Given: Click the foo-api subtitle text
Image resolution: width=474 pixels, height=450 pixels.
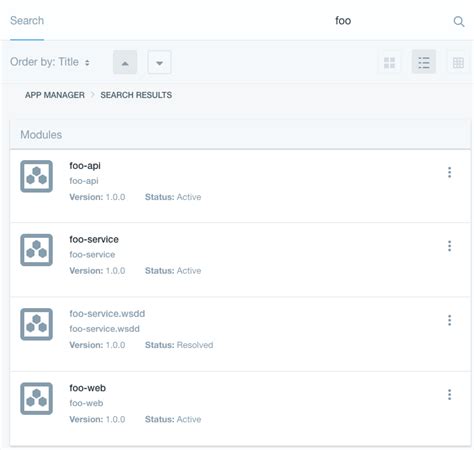Looking at the screenshot, I should (x=84, y=181).
